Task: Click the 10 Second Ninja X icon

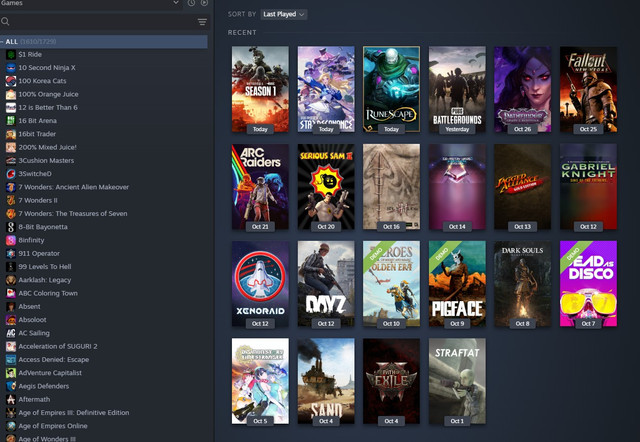Action: 11,67
